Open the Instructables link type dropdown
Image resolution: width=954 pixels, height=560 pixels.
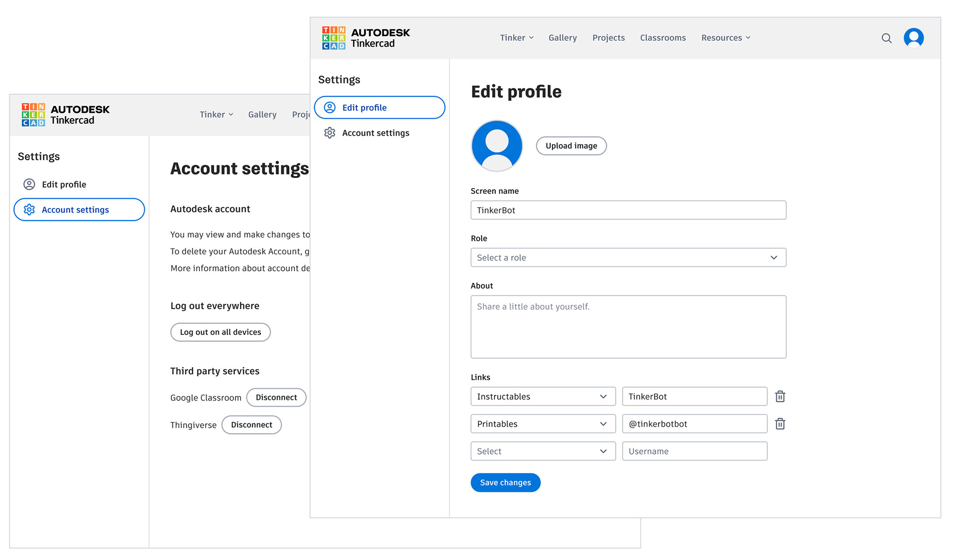[x=543, y=397]
